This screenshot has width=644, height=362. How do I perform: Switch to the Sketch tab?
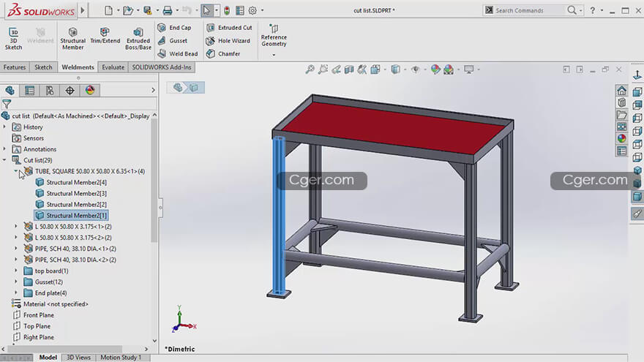click(x=43, y=67)
